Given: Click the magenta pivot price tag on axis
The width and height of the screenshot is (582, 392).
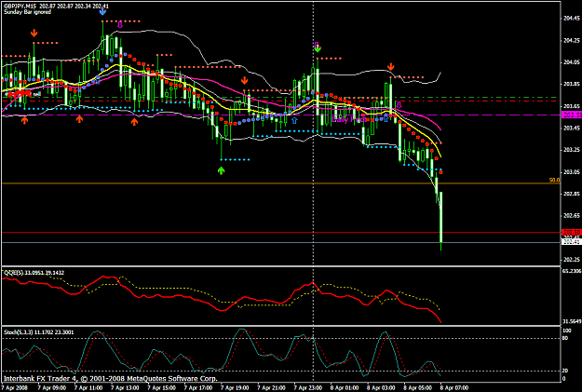Looking at the screenshot, I should coord(572,115).
